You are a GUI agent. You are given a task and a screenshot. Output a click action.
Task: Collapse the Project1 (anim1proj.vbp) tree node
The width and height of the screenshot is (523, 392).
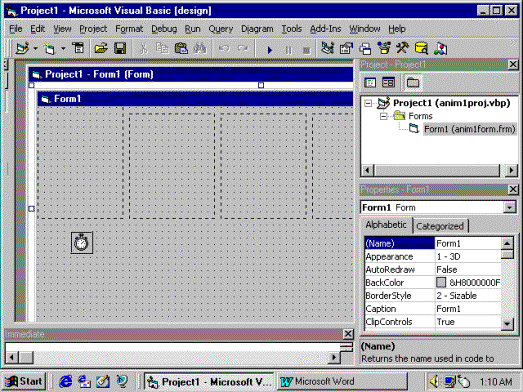(x=368, y=103)
